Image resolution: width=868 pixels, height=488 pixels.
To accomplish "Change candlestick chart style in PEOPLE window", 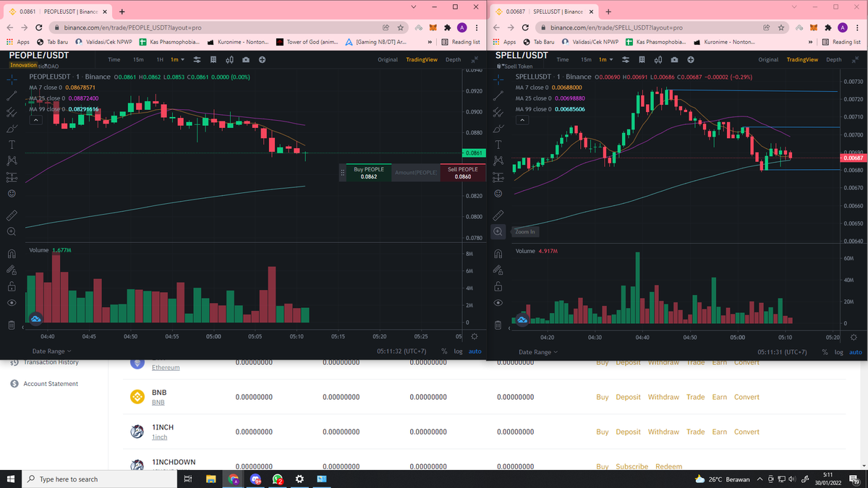I will click(x=231, y=59).
